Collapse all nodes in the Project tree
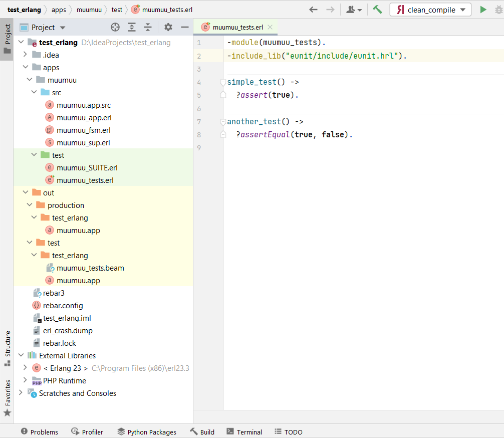The height and width of the screenshot is (438, 504). pos(147,27)
